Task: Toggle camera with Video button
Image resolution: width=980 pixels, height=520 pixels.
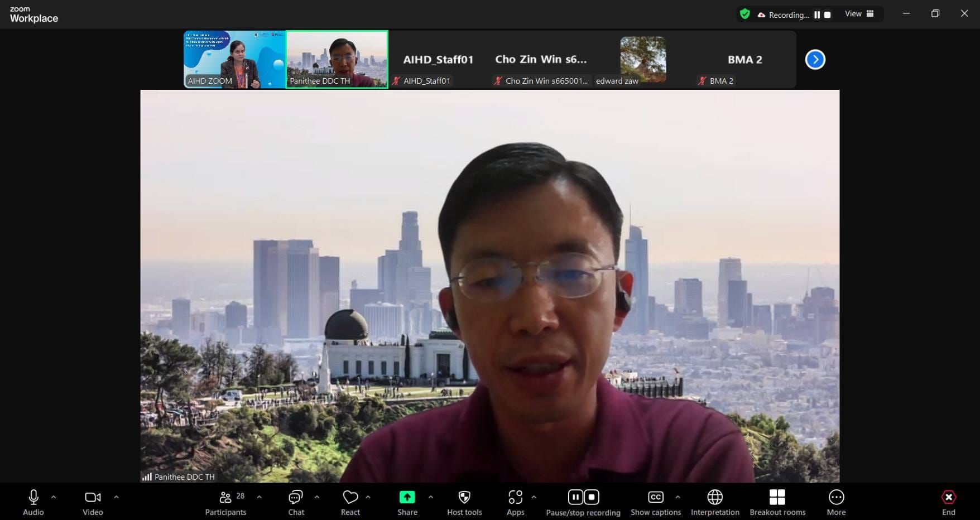Action: tap(93, 503)
